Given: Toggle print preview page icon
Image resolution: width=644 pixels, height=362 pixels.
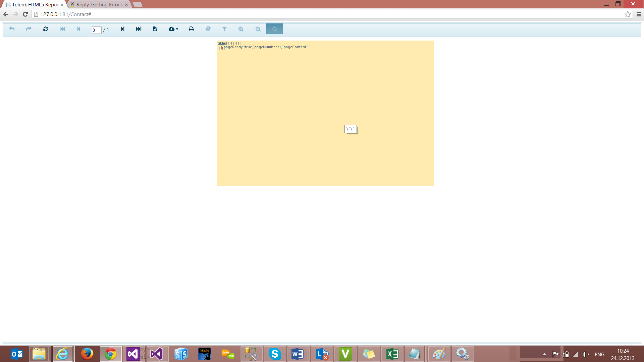Looking at the screenshot, I should click(x=155, y=29).
